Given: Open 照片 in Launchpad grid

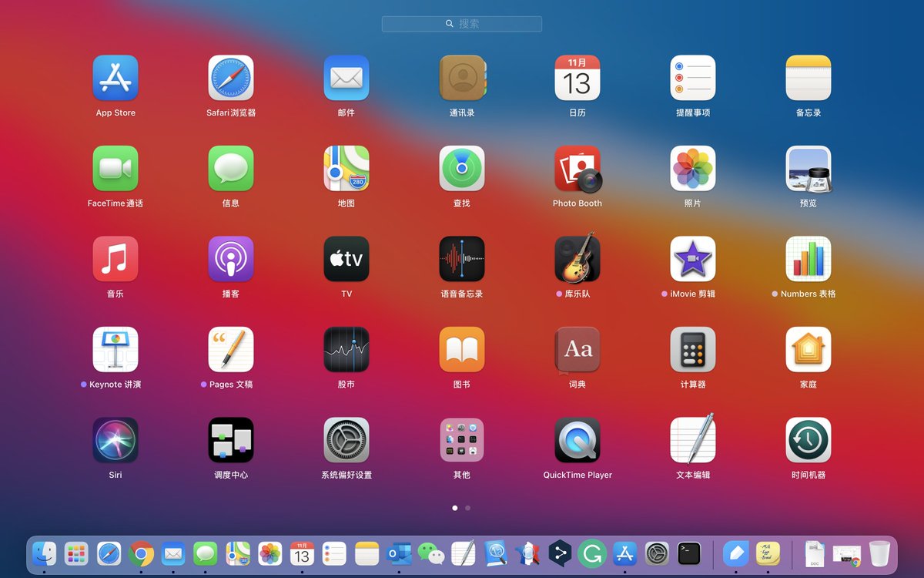Looking at the screenshot, I should [693, 168].
